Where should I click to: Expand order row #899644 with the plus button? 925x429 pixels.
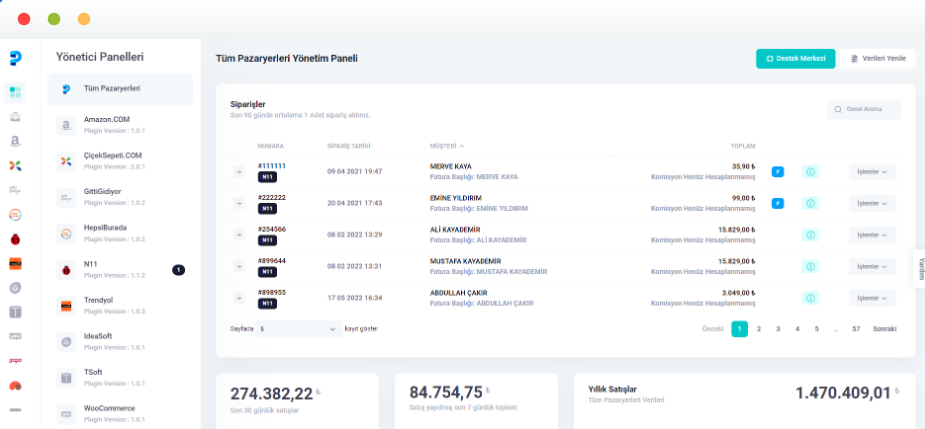[x=239, y=266]
